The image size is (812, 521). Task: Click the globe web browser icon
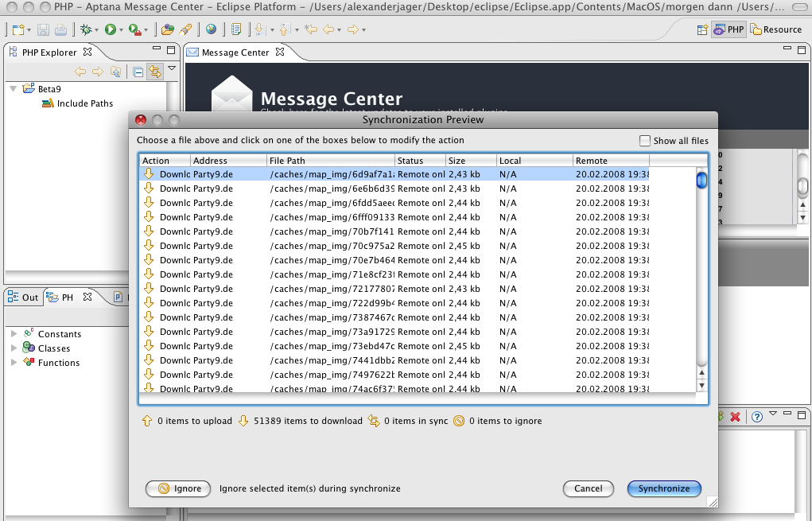pos(211,29)
